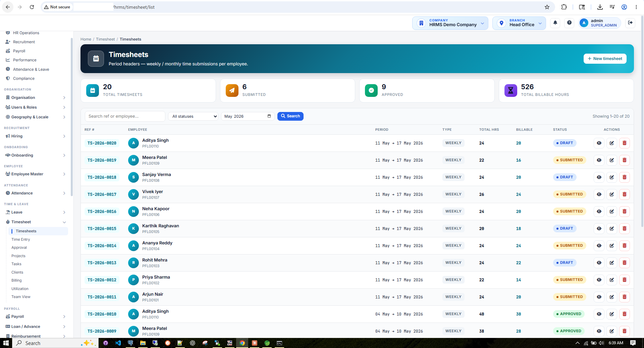
Task: Click the blue Search button
Action: [290, 116]
